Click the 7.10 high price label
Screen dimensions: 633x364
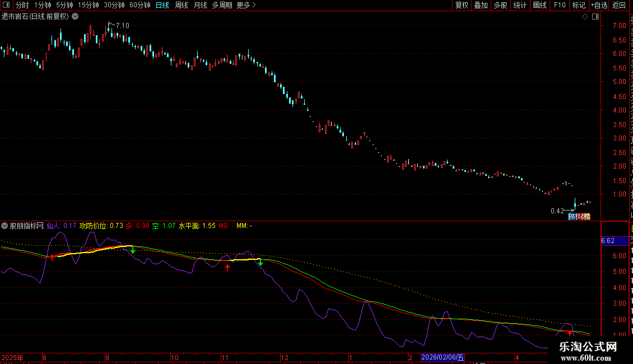tap(122, 25)
